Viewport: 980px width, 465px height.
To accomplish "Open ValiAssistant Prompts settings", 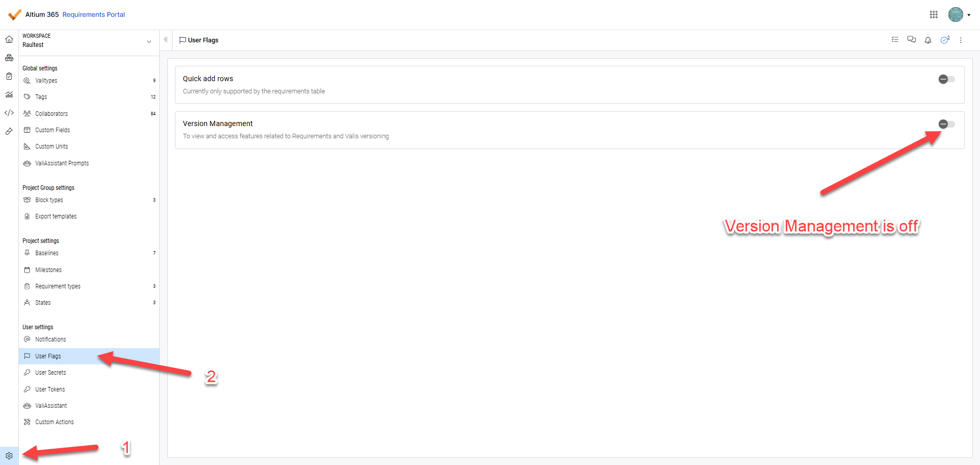I will pos(89,163).
